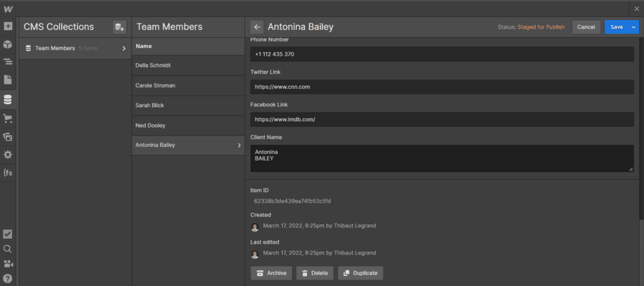
Task: Click the Client Name text area
Action: (x=442, y=158)
